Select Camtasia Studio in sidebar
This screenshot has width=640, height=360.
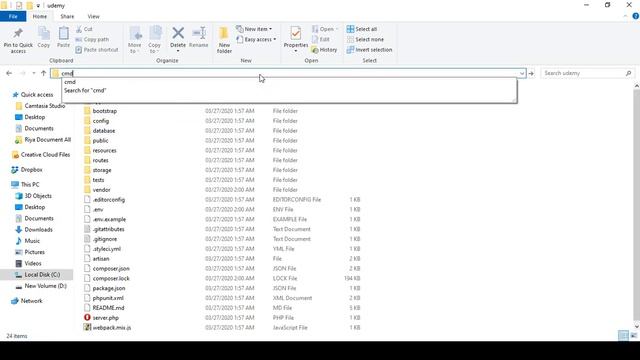40,106
